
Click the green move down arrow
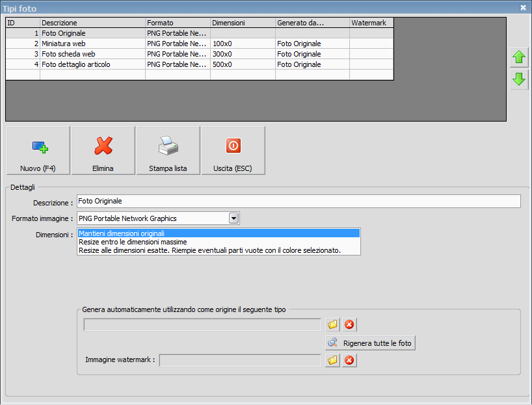point(519,80)
